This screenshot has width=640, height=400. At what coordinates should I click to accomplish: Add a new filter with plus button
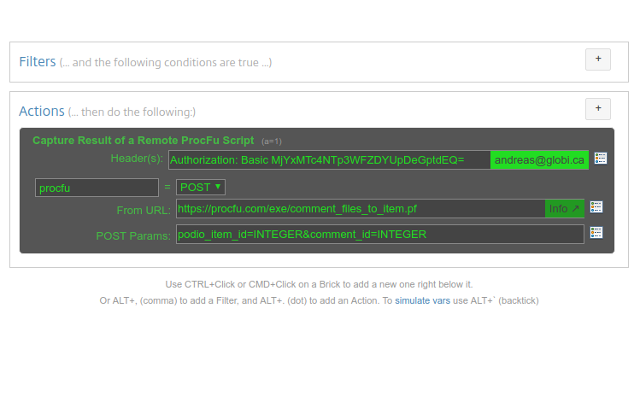point(597,60)
